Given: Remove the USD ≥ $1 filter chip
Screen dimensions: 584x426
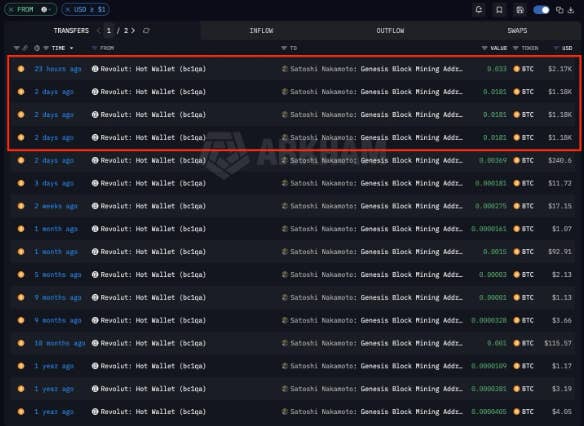Looking at the screenshot, I should (67, 10).
